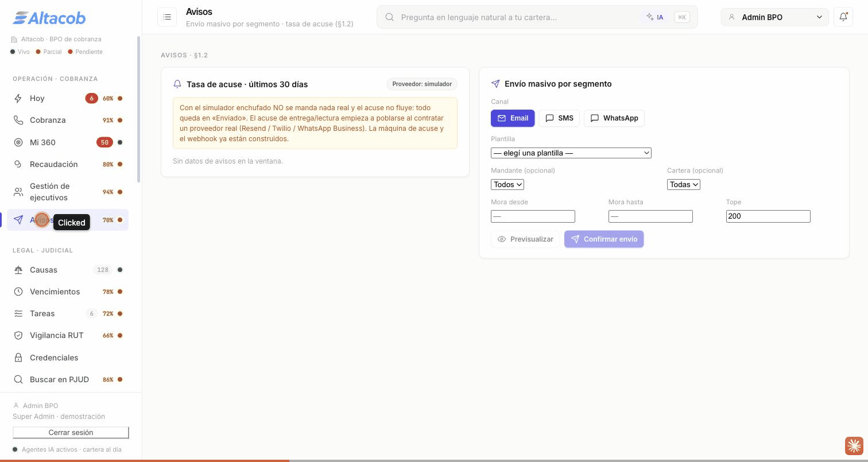Click the Tope field with 200
The image size is (868, 462).
[768, 216]
